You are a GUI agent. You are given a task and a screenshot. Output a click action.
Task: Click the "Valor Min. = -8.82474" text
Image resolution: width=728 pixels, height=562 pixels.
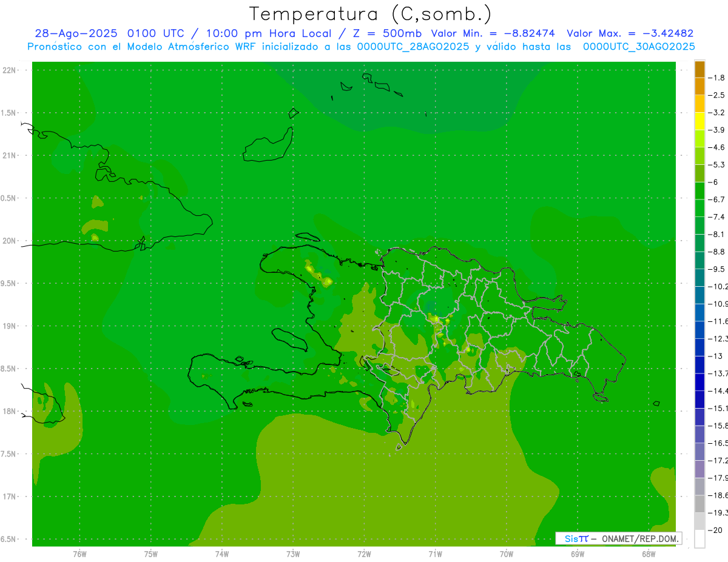[493, 33]
